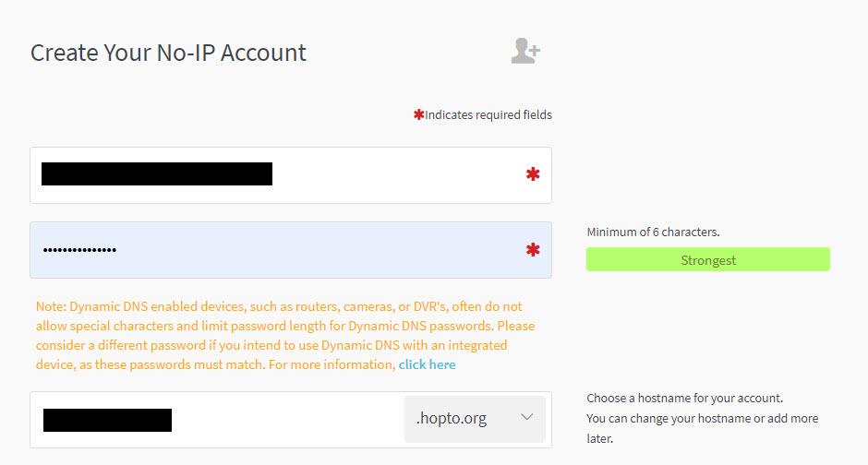868x465 pixels.
Task: Click the 'Indicates required fields' label
Action: pos(488,115)
